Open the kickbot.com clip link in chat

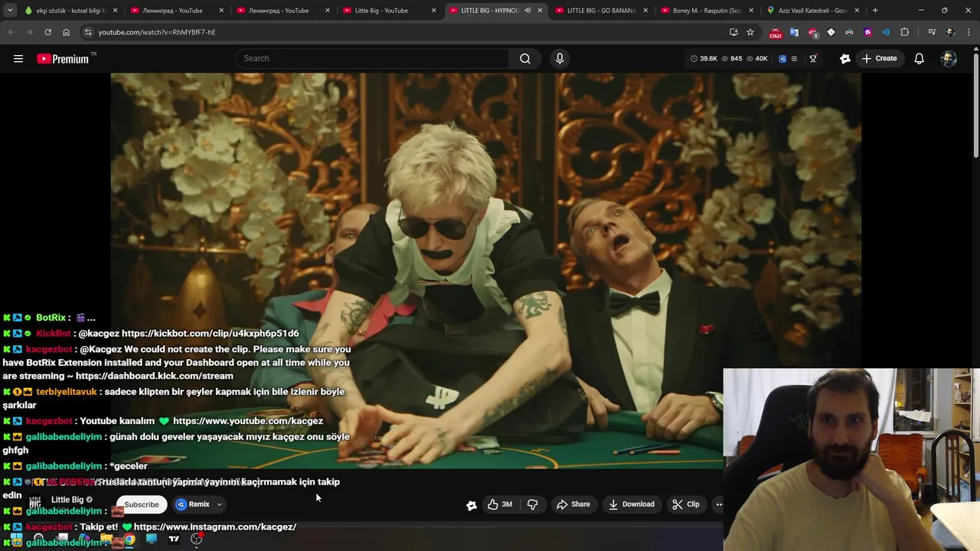210,334
